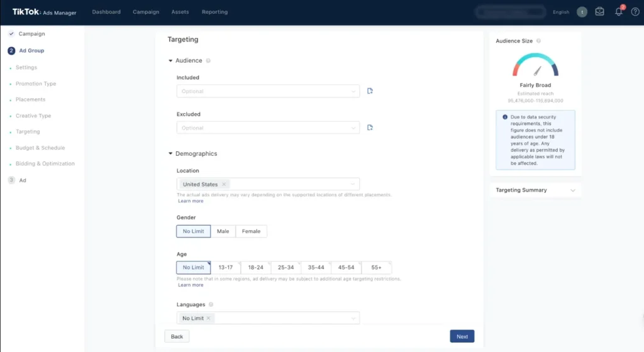
Task: Select the 35-44 age range
Action: tap(316, 267)
